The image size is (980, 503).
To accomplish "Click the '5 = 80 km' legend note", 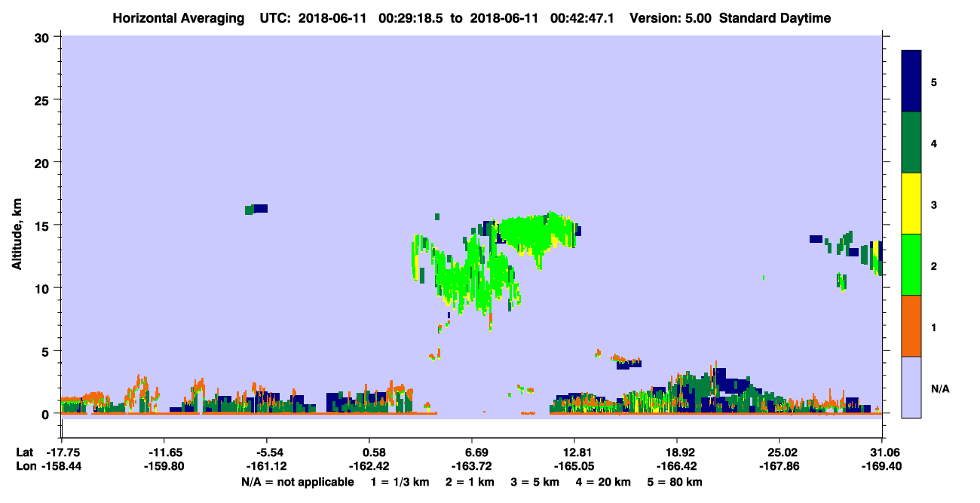I will (676, 482).
